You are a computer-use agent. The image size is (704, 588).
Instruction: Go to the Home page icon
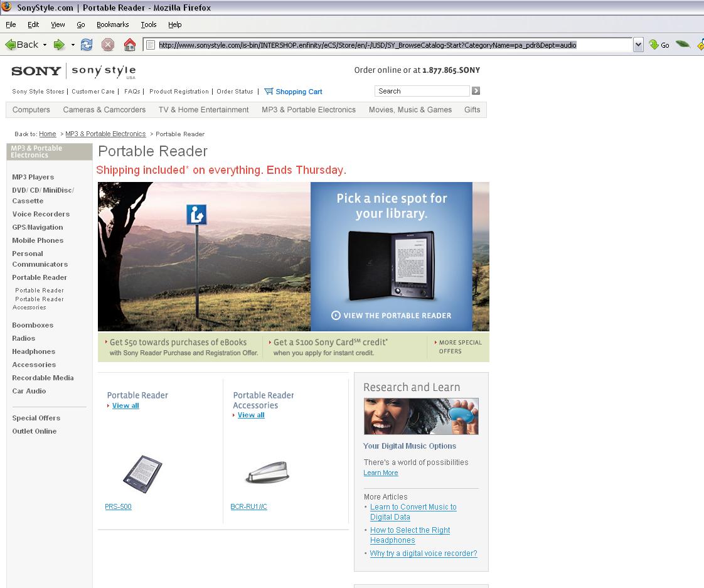pos(130,45)
